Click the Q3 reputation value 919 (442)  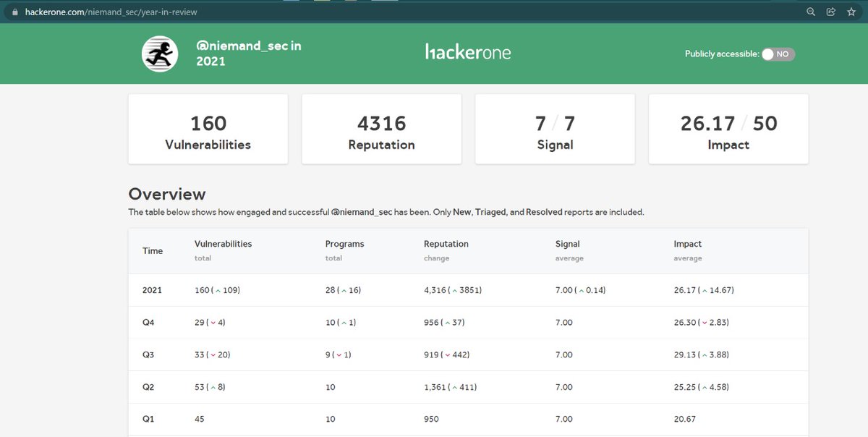[446, 355]
